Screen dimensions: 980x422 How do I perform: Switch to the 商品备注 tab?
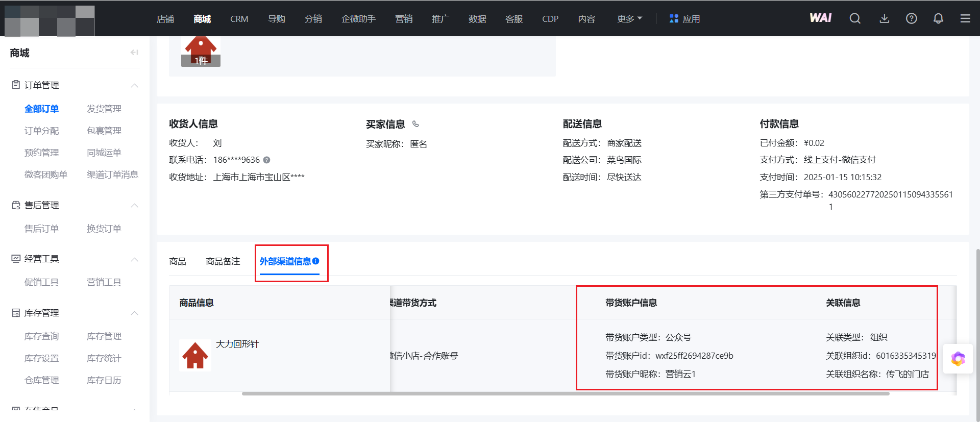tap(223, 261)
